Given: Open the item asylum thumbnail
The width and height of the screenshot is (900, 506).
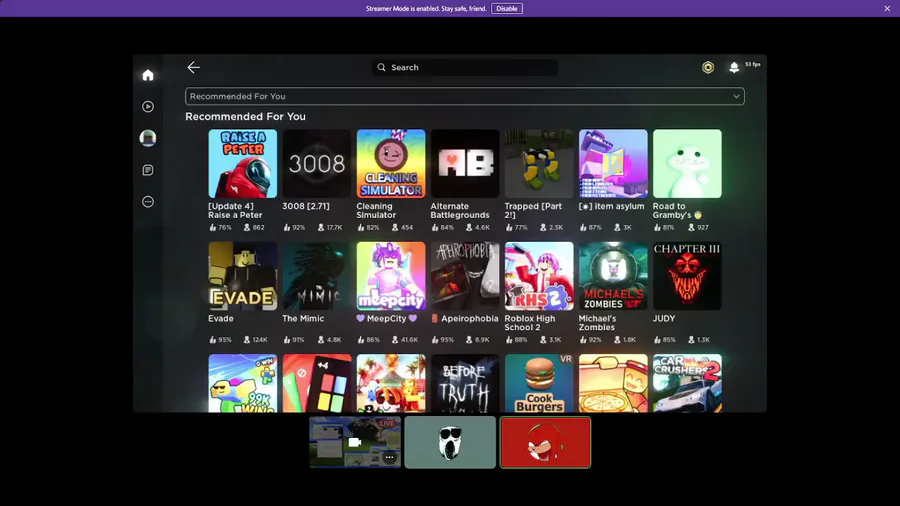Looking at the screenshot, I should click(x=613, y=164).
